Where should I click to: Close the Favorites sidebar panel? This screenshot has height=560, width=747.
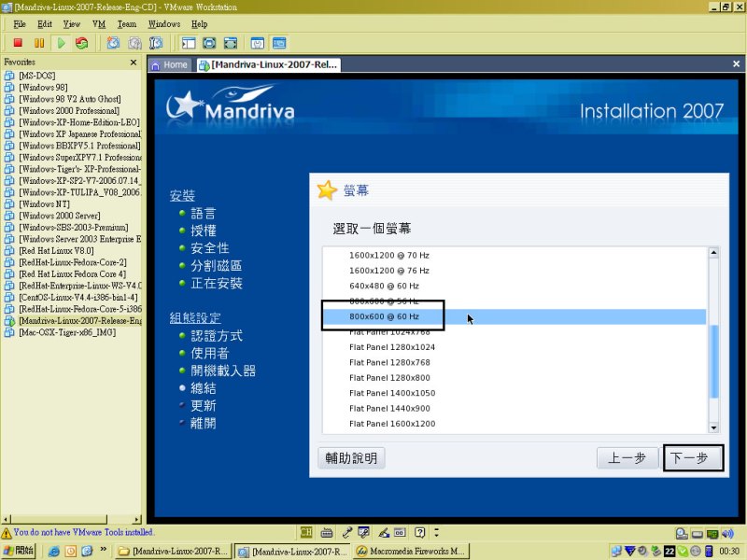point(134,62)
